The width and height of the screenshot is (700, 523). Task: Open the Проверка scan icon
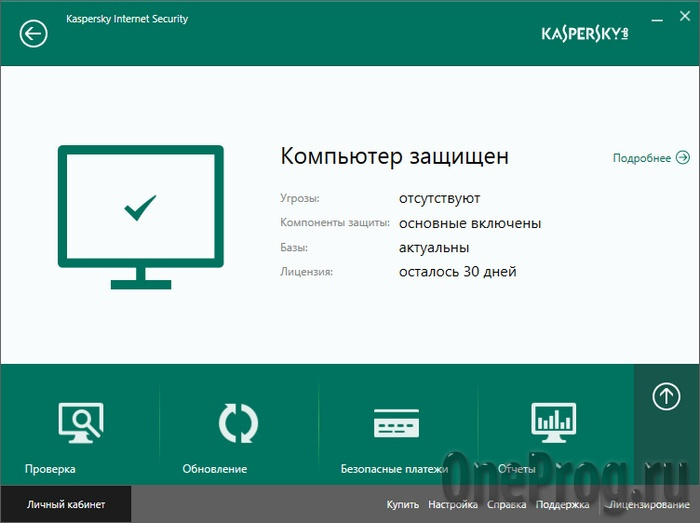81,423
